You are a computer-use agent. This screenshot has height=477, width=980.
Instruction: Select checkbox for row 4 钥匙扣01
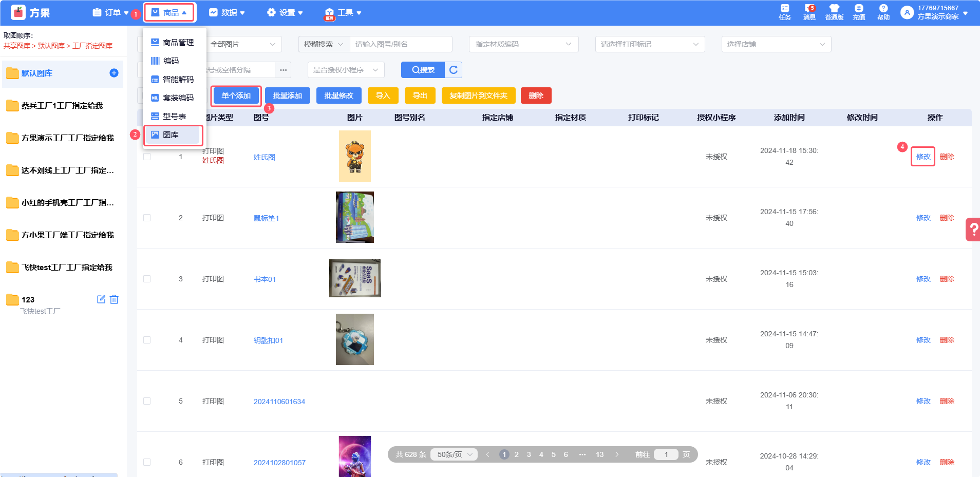(147, 340)
